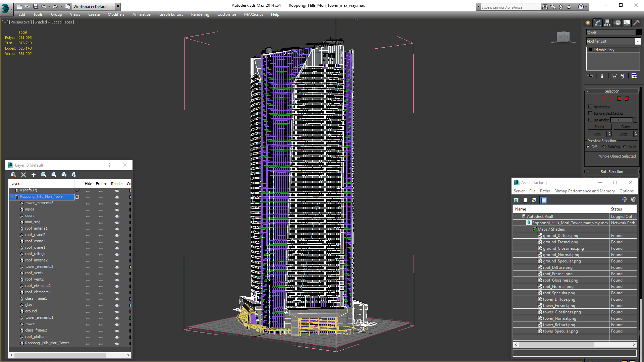Click the tower object color swatch
644x362 pixels.
(x=639, y=32)
